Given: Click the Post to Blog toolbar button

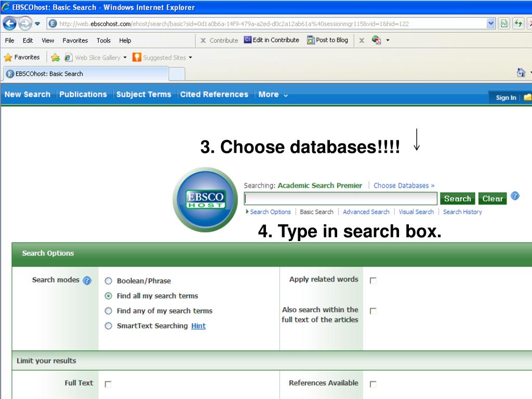Looking at the screenshot, I should point(327,40).
